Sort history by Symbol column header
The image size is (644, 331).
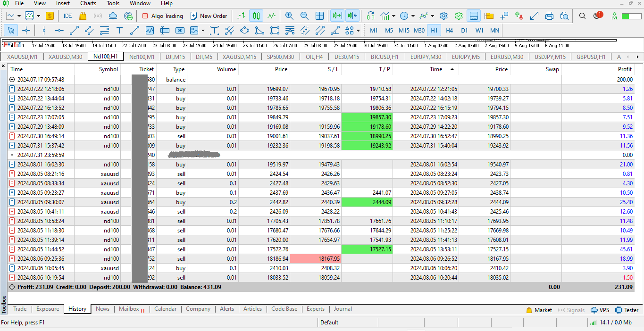pos(98,69)
